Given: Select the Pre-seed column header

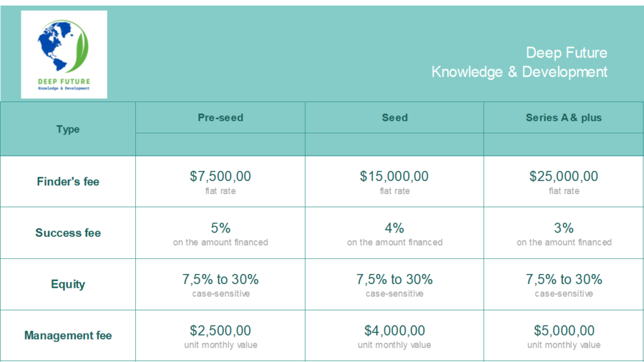Looking at the screenshot, I should (221, 118).
